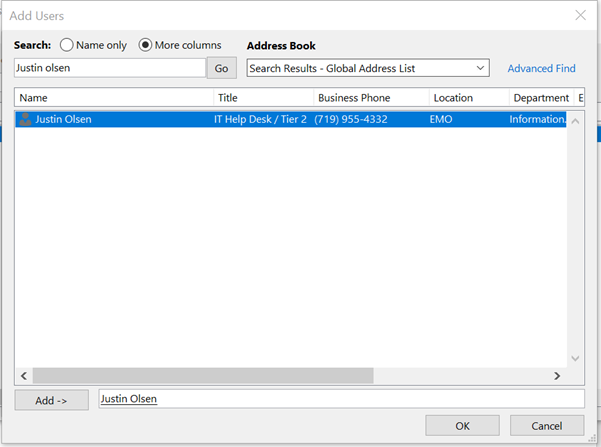The height and width of the screenshot is (447, 601).
Task: Click the horizontal scrollbar thumb
Action: [203, 376]
